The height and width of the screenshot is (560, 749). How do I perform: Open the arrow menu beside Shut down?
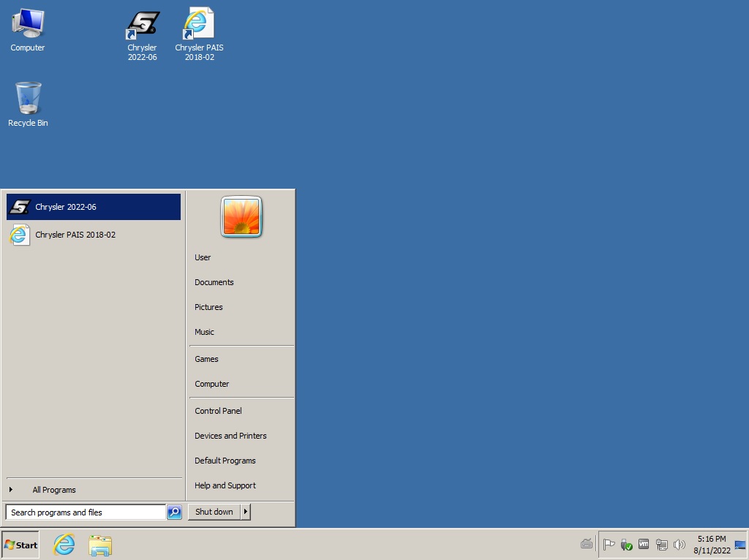(x=246, y=512)
